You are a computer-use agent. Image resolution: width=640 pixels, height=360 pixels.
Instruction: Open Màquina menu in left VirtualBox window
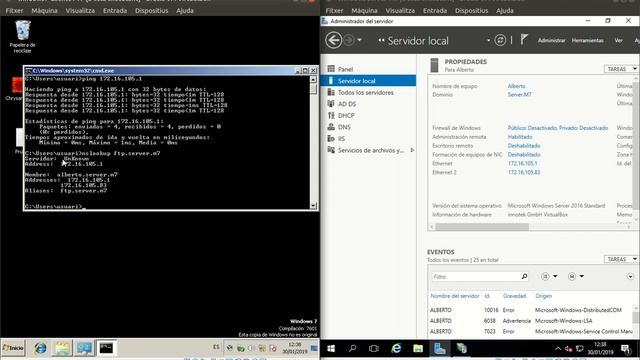(x=44, y=11)
